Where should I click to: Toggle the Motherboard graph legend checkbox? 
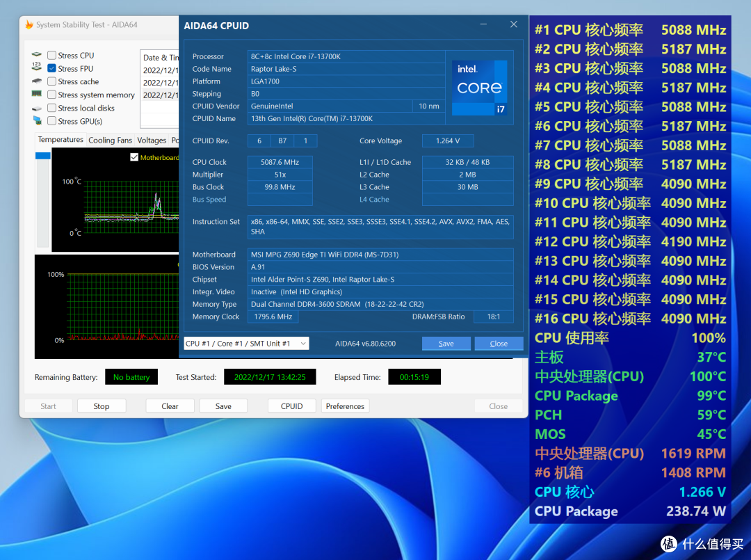click(134, 157)
